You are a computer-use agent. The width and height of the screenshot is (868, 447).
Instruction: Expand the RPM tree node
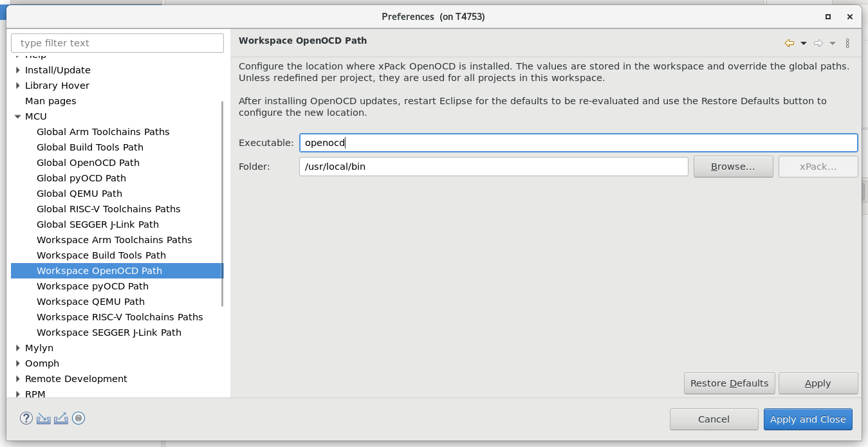coord(18,394)
